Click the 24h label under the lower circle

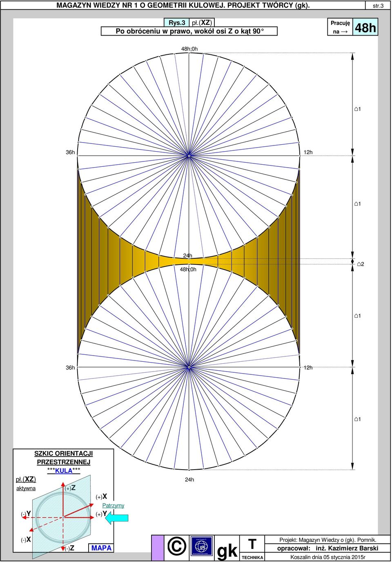tap(189, 479)
